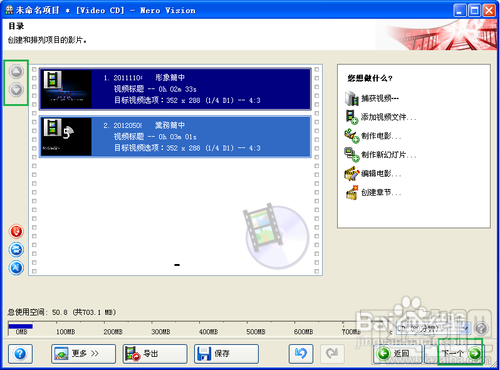500x370 pixels.
Task: Click the add video file (添加视频文件) icon
Action: click(x=351, y=117)
